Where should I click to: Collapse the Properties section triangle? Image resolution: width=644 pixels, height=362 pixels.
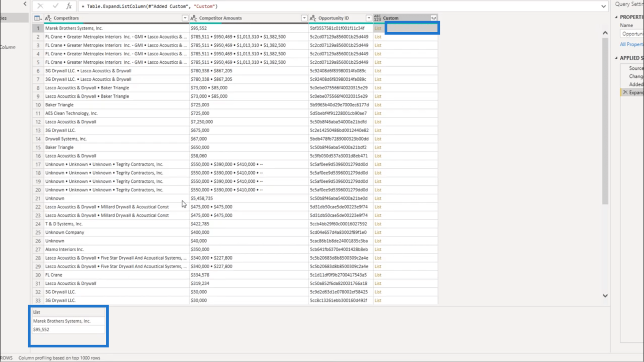pos(616,17)
